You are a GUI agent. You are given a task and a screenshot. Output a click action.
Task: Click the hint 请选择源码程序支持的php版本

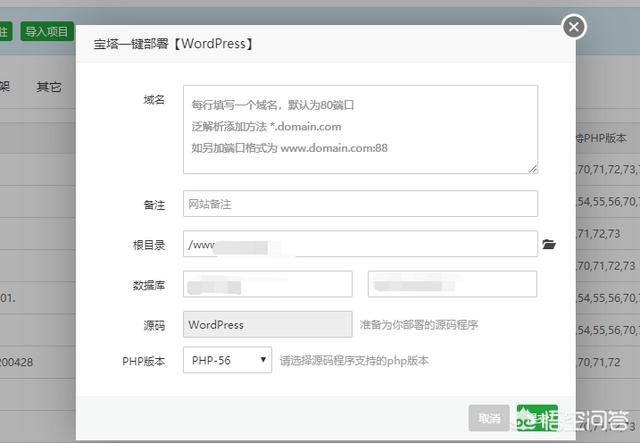(x=354, y=361)
